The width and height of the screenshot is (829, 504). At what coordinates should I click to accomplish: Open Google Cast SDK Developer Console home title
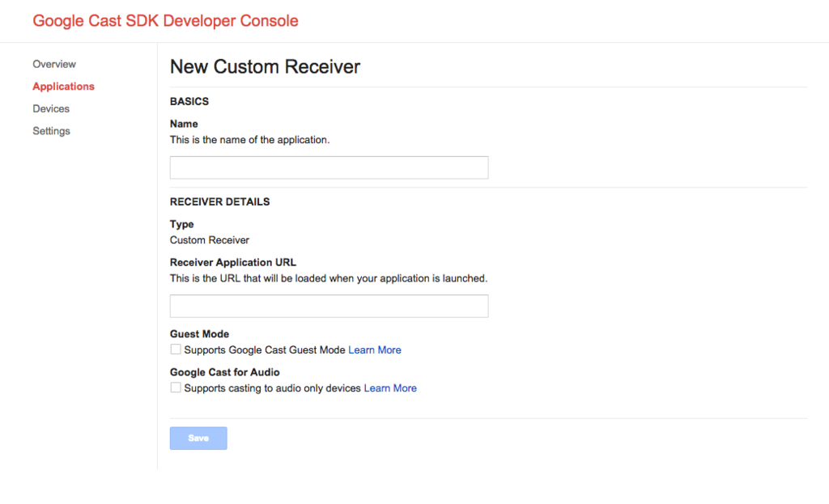tap(165, 20)
